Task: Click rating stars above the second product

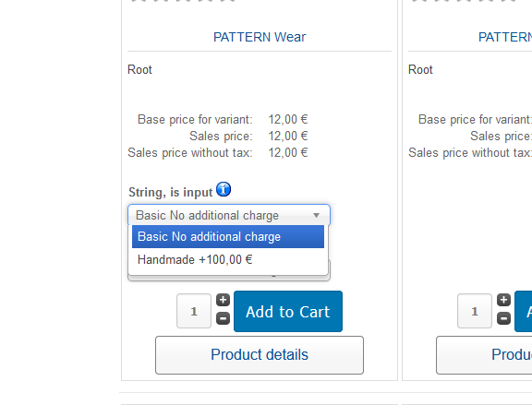Action: tap(464, 1)
